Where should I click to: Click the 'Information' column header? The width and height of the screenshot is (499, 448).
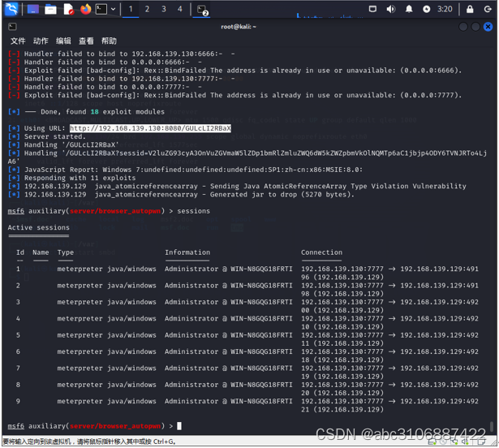[187, 252]
